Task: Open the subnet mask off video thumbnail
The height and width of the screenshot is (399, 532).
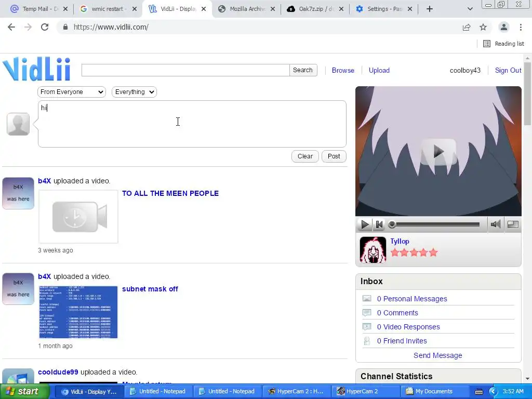Action: pos(78,312)
